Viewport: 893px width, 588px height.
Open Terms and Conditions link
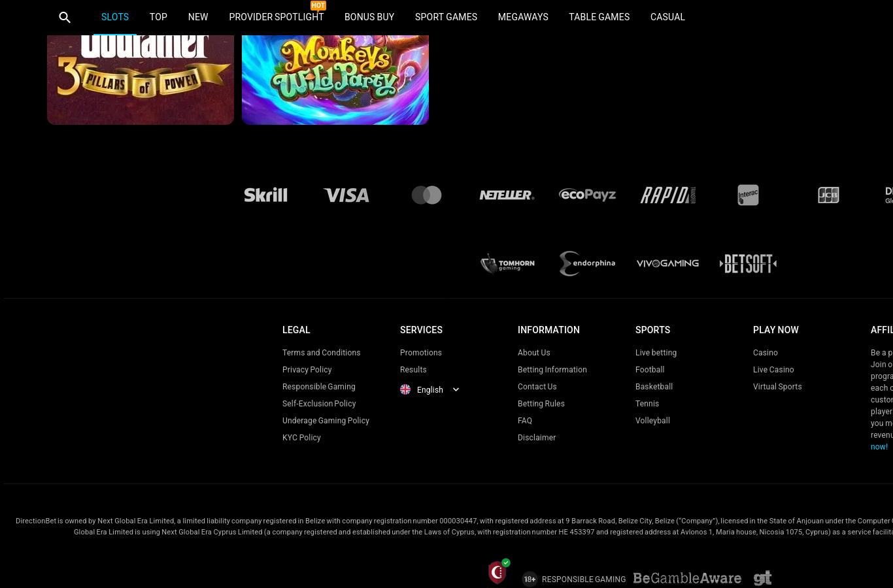321,353
